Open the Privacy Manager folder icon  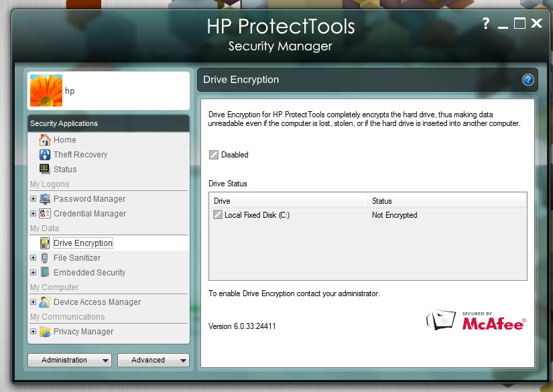(45, 332)
